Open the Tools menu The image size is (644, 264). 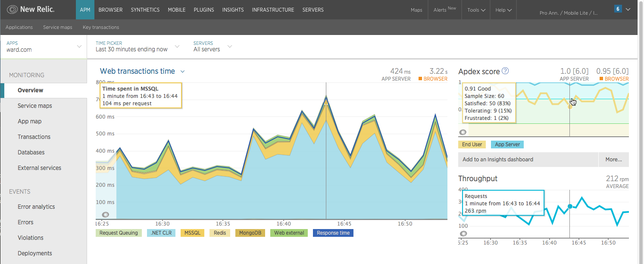click(476, 10)
